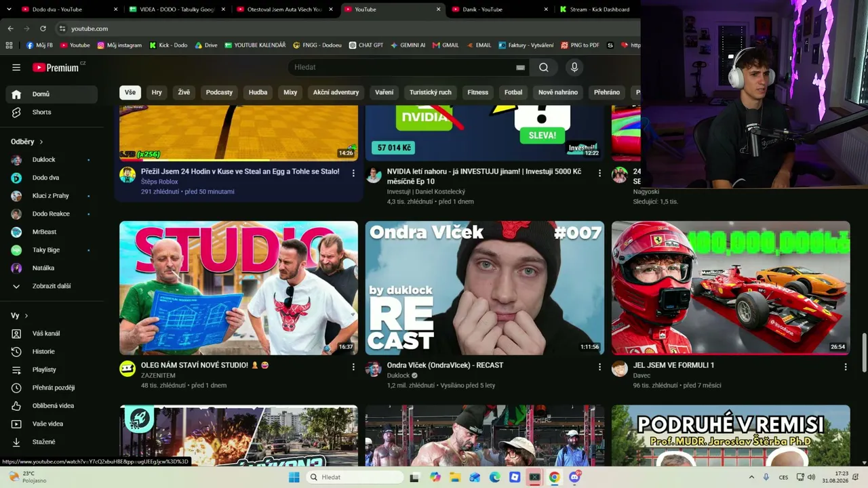Select the Fitness filter chip

(477, 92)
